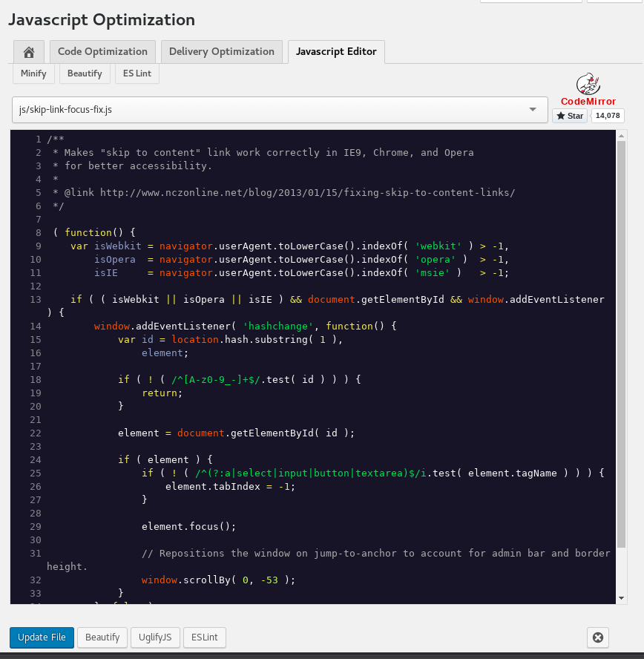This screenshot has width=644, height=659.
Task: Open the Minify sub-tab
Action: tap(33, 73)
